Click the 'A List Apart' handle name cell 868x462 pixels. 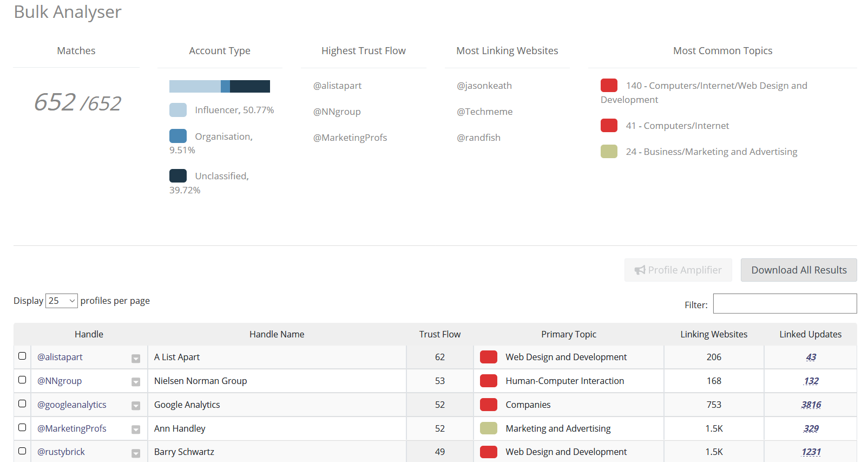pyautogui.click(x=277, y=357)
